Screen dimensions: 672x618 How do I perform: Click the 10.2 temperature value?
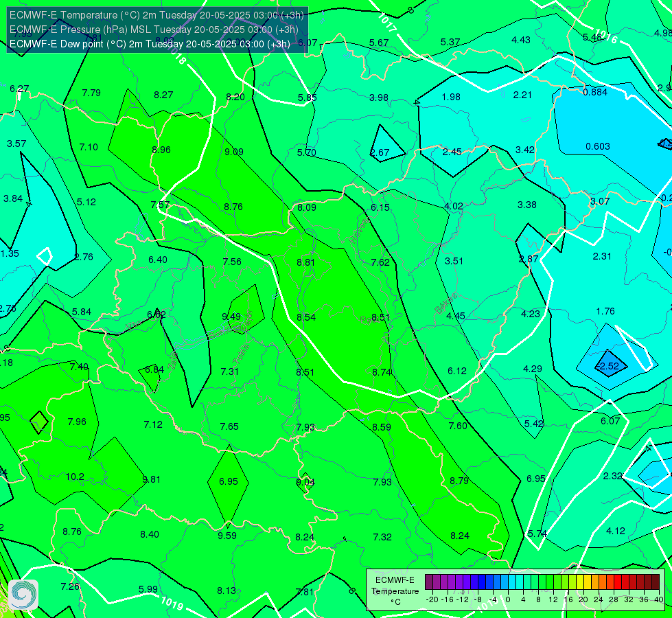pos(75,477)
